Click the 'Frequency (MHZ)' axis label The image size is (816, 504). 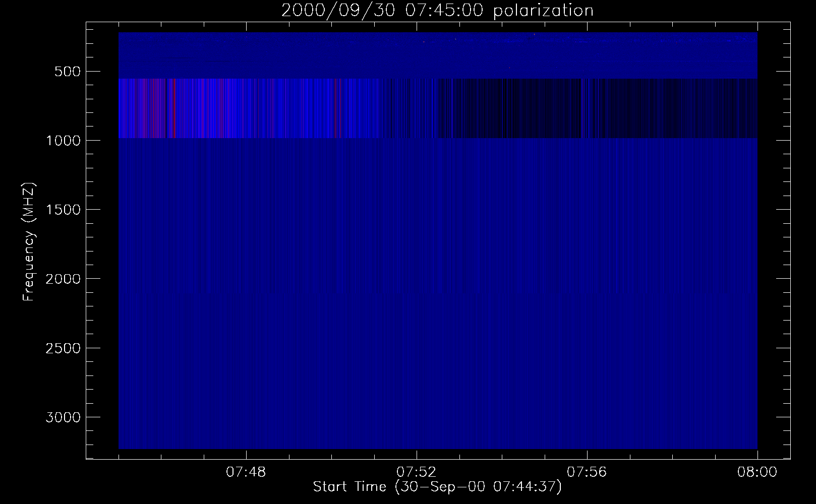tap(29, 241)
